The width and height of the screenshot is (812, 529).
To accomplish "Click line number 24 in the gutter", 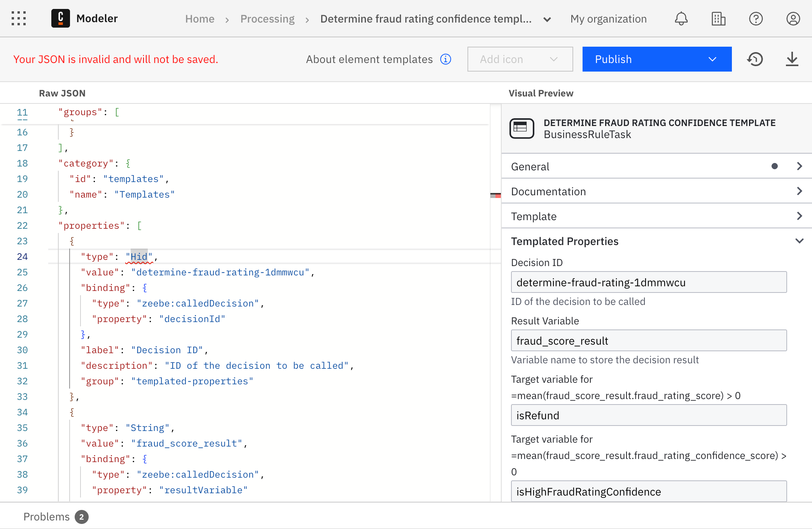I will click(22, 257).
